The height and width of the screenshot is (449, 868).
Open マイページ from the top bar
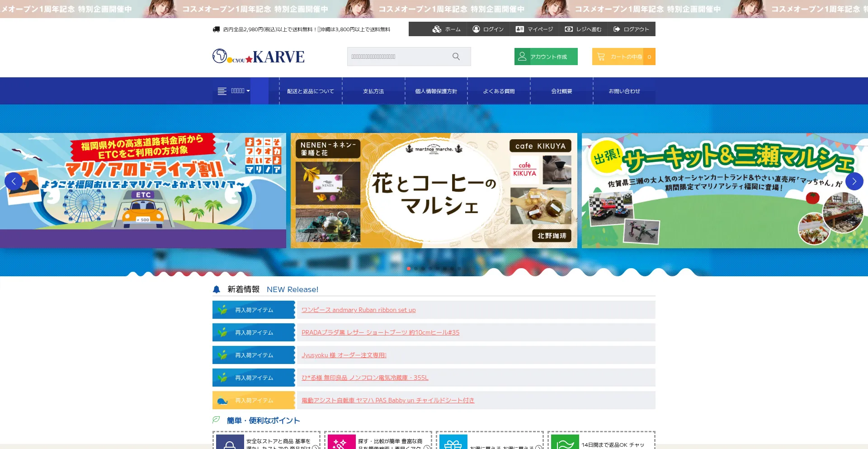pyautogui.click(x=534, y=29)
